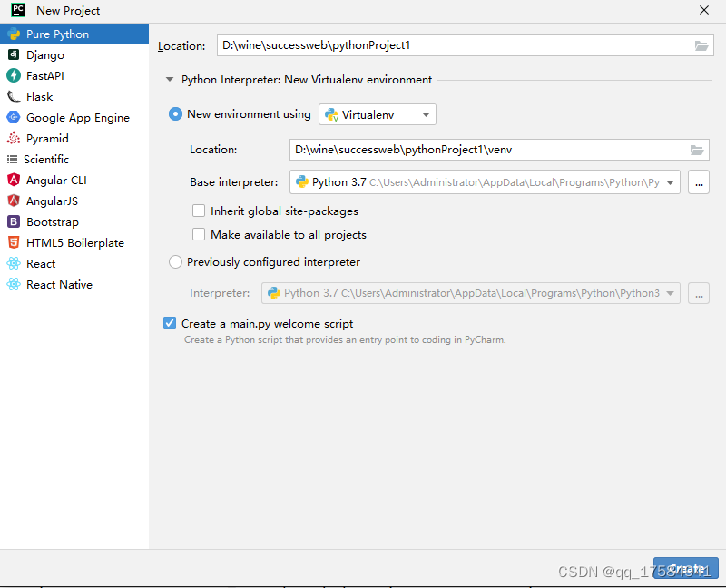726x588 pixels.
Task: Select Pure Python project type
Action: tap(74, 34)
